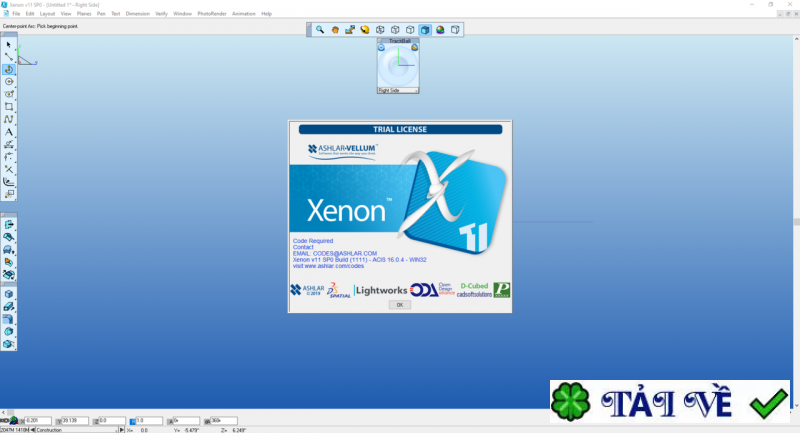800x433 pixels.
Task: Open the Text menu
Action: (x=116, y=14)
